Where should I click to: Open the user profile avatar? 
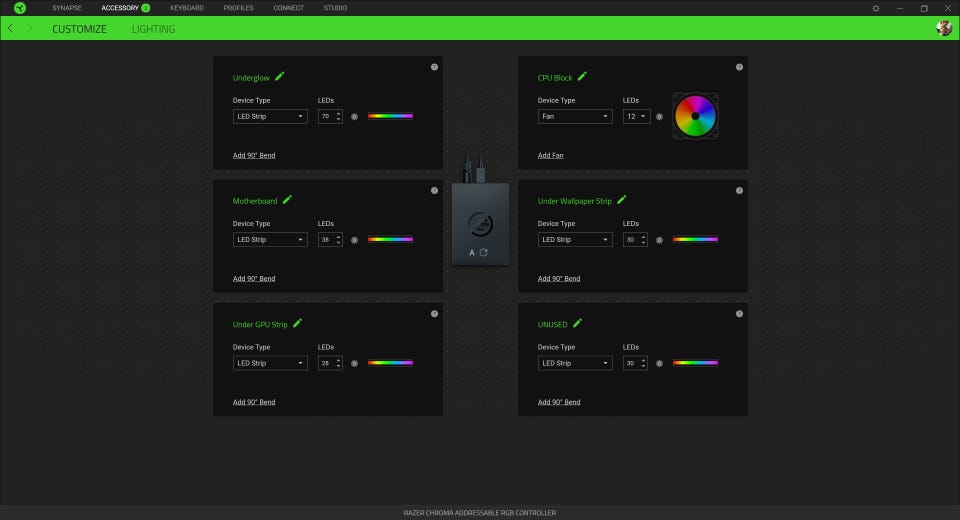point(944,28)
